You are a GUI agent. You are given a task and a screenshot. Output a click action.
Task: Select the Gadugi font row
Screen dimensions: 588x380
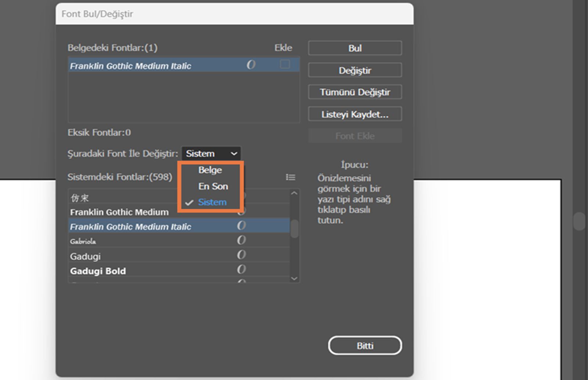click(x=179, y=255)
